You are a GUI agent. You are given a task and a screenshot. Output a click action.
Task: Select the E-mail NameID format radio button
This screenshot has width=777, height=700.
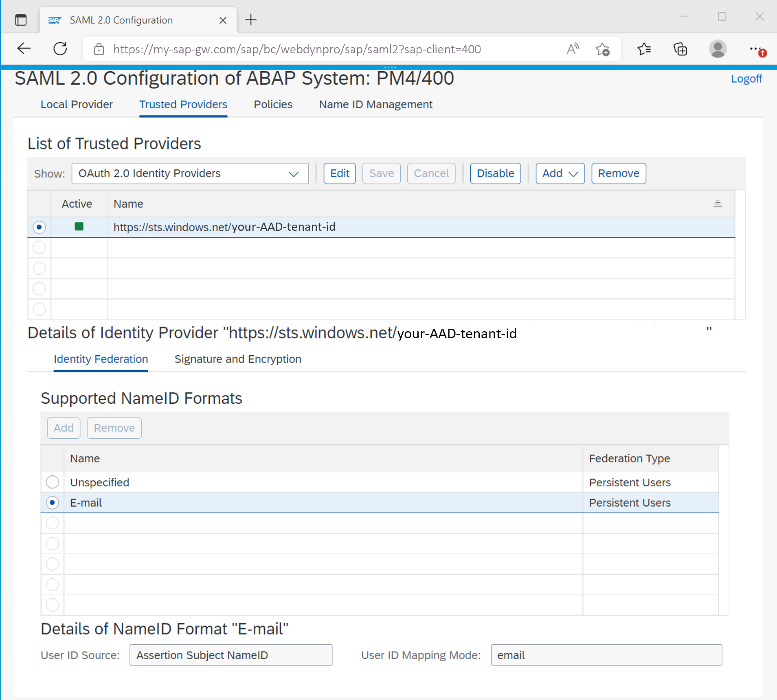click(53, 503)
